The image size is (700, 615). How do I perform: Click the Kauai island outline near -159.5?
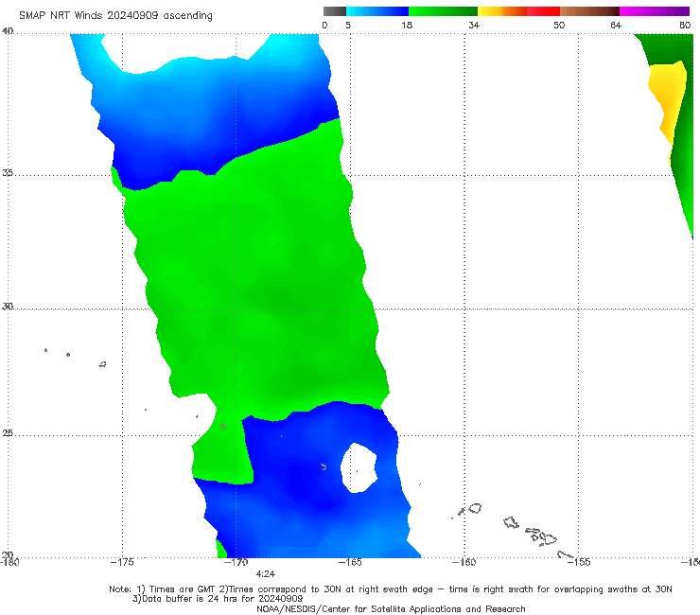(x=475, y=508)
